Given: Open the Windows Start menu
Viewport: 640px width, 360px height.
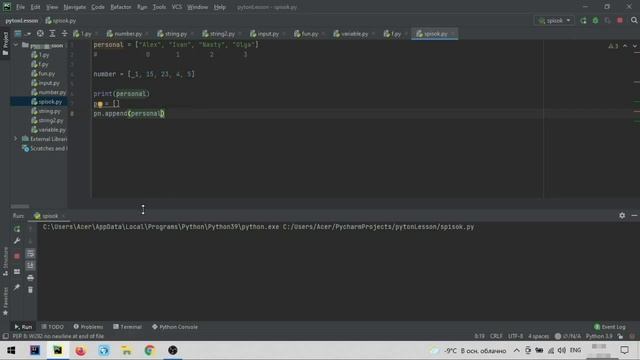Looking at the screenshot, I should 11,350.
